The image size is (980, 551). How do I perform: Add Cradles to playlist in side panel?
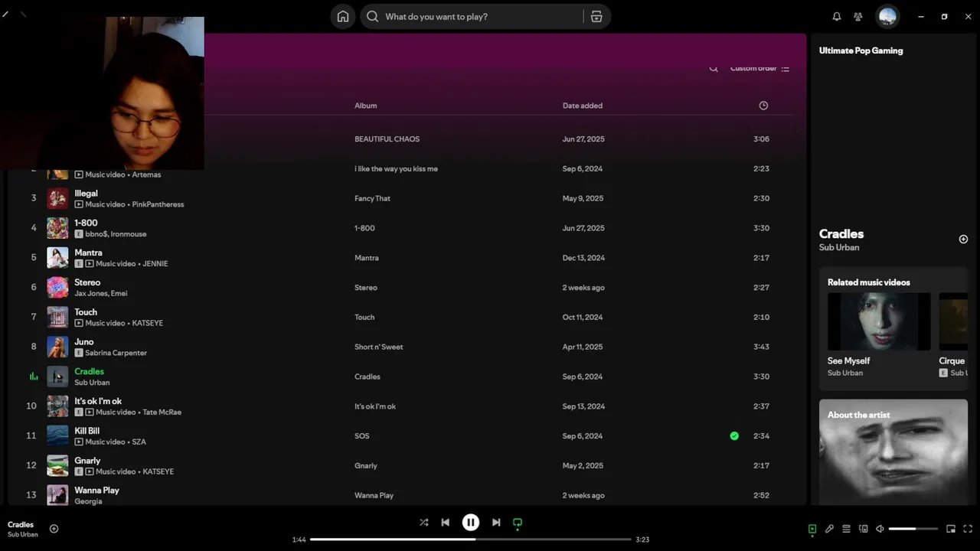point(963,240)
